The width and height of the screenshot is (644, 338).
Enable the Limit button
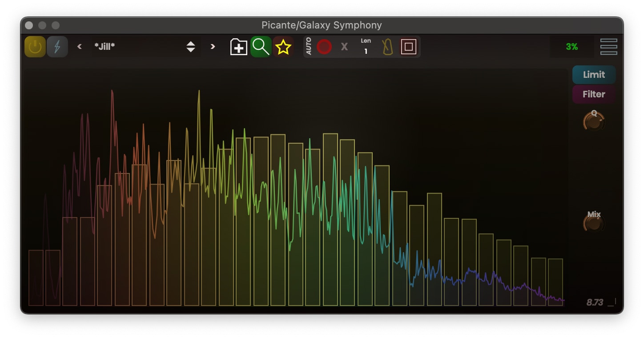(x=594, y=75)
